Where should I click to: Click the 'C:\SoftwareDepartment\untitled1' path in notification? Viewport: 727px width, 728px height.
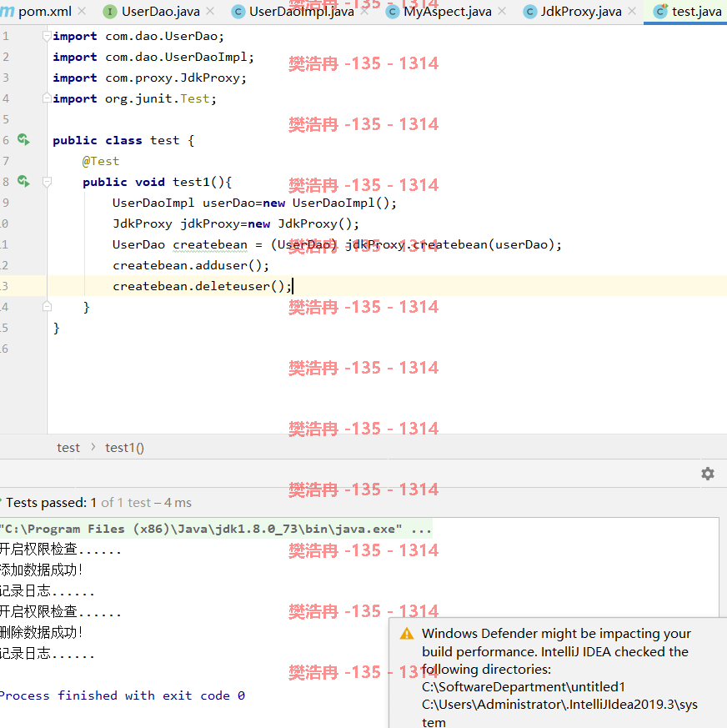[x=524, y=686]
